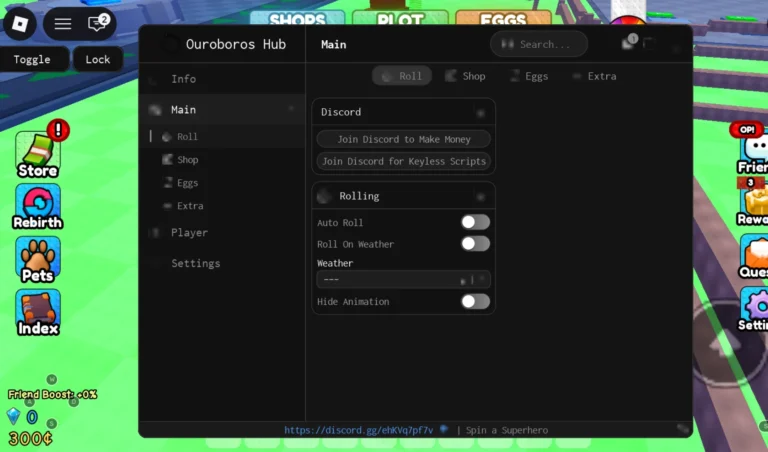This screenshot has width=768, height=452.
Task: Click the OP! badge on the right
Action: point(747,130)
